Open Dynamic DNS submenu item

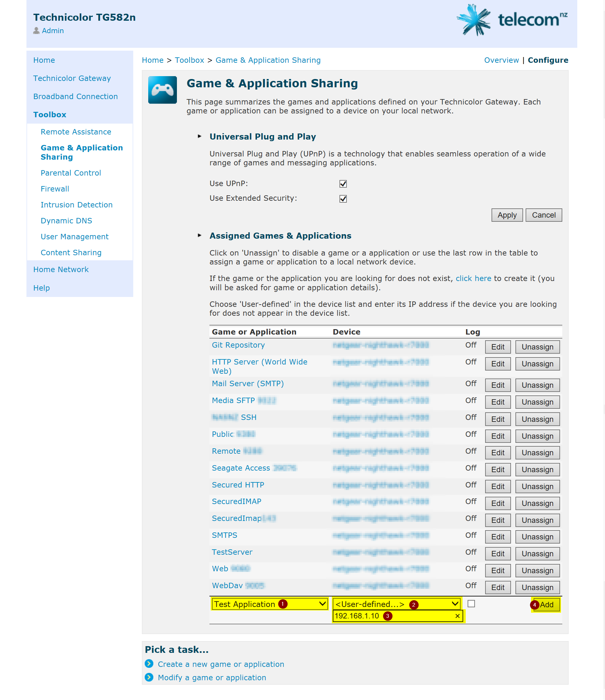click(66, 220)
